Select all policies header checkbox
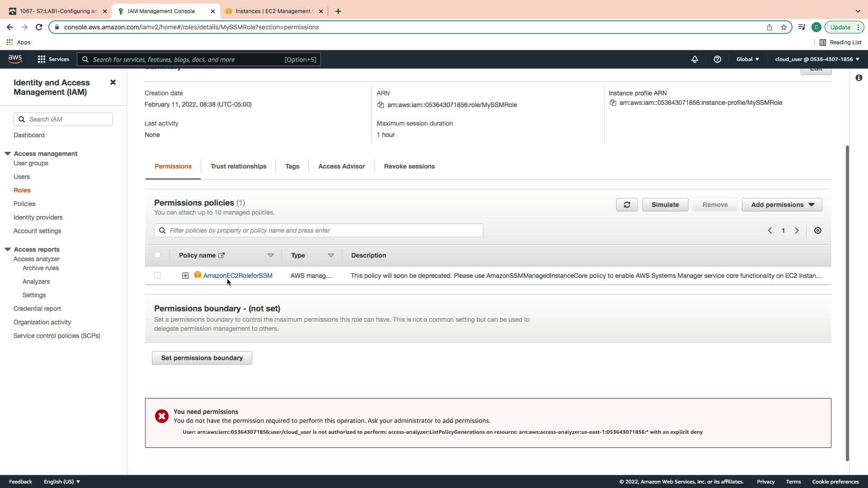868x488 pixels. pyautogui.click(x=157, y=255)
